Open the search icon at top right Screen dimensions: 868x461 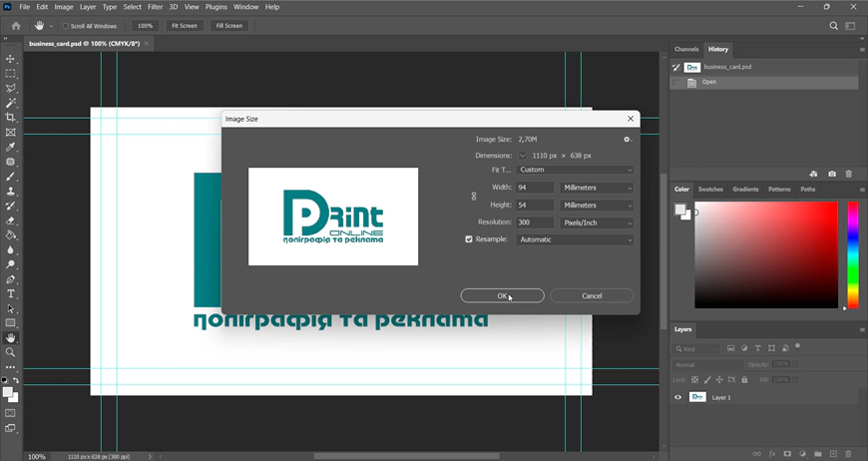(x=833, y=26)
